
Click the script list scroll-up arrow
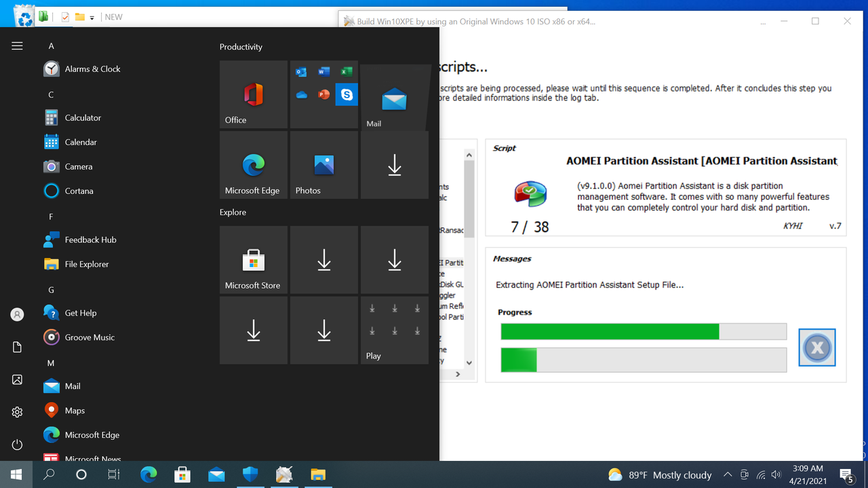pos(469,155)
